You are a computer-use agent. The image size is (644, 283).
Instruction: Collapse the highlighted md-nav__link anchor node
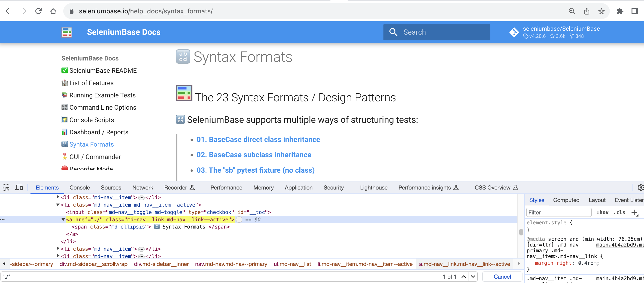click(x=63, y=220)
